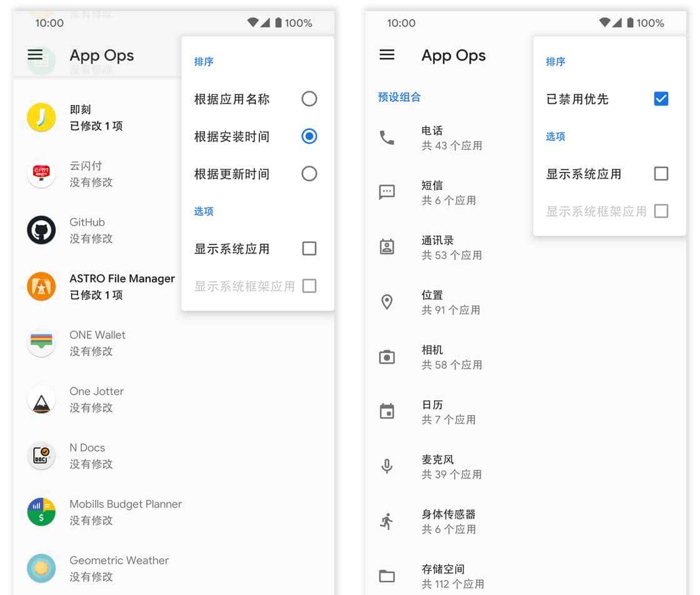Screen dimensions: 700x595
Task: Uncheck the 已禁用优先 option
Action: (x=661, y=99)
